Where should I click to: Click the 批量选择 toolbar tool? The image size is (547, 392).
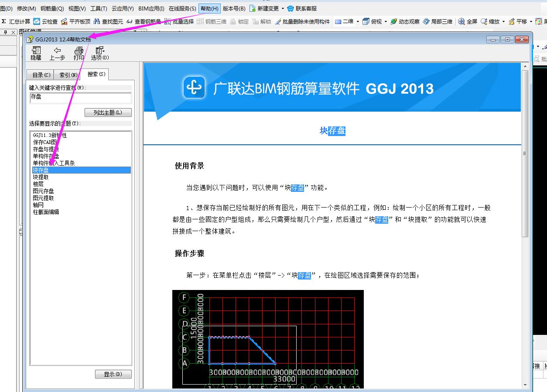pyautogui.click(x=179, y=21)
